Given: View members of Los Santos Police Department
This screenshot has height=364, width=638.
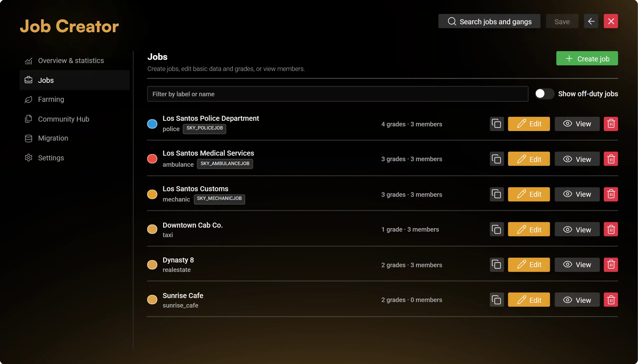Looking at the screenshot, I should (x=577, y=124).
